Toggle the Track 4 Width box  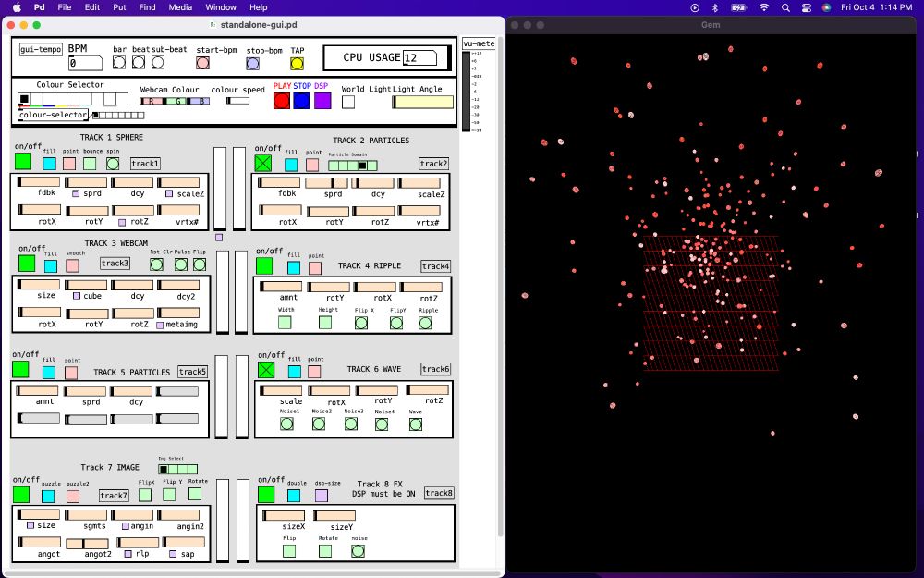pos(285,323)
